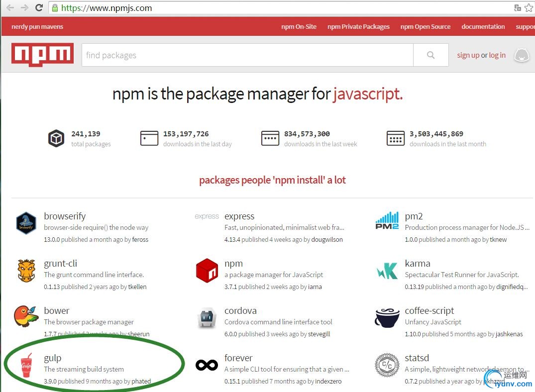Open the npm package title link

(x=234, y=264)
